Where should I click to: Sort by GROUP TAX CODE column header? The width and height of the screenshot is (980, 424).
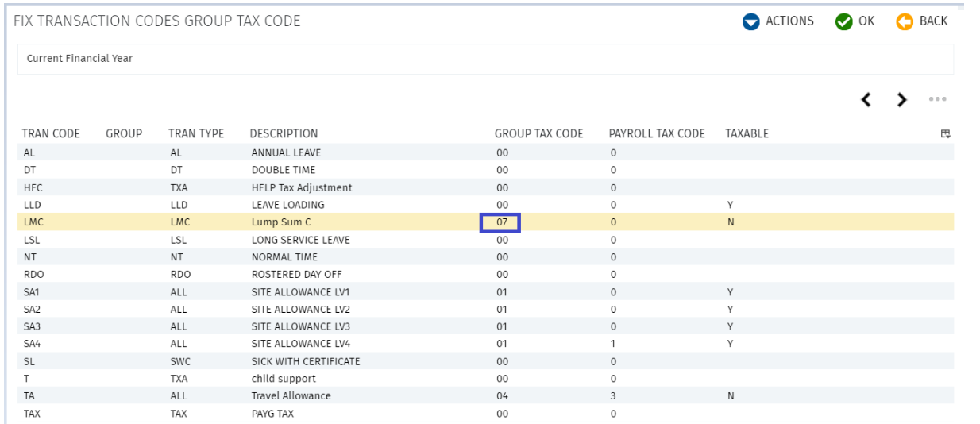[538, 133]
